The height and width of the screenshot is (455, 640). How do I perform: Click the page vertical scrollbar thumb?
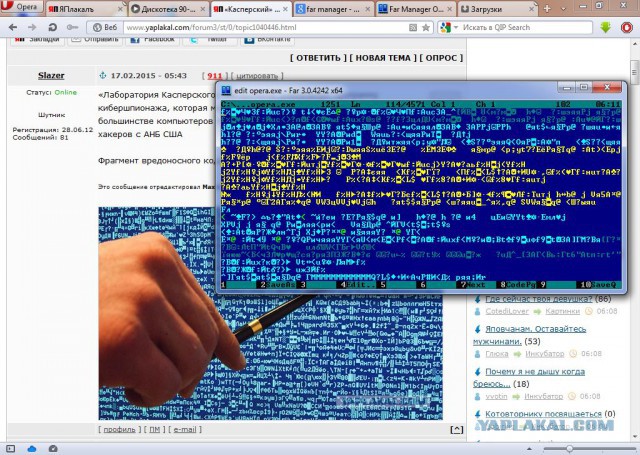coord(634,72)
